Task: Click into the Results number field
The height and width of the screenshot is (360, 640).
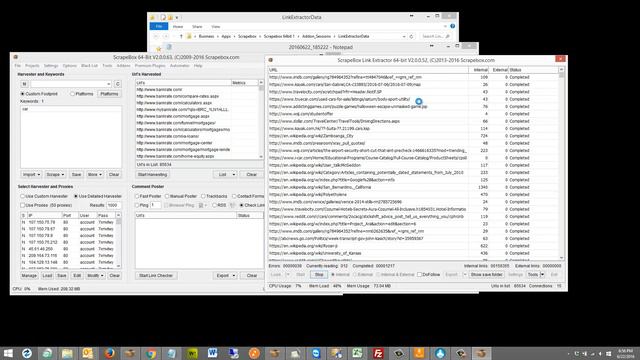Action: click(x=113, y=205)
